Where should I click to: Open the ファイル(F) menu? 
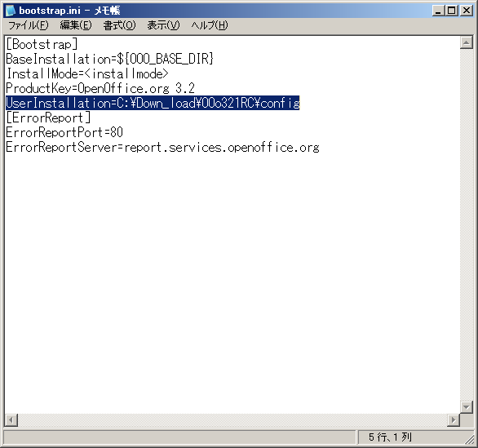[x=28, y=25]
